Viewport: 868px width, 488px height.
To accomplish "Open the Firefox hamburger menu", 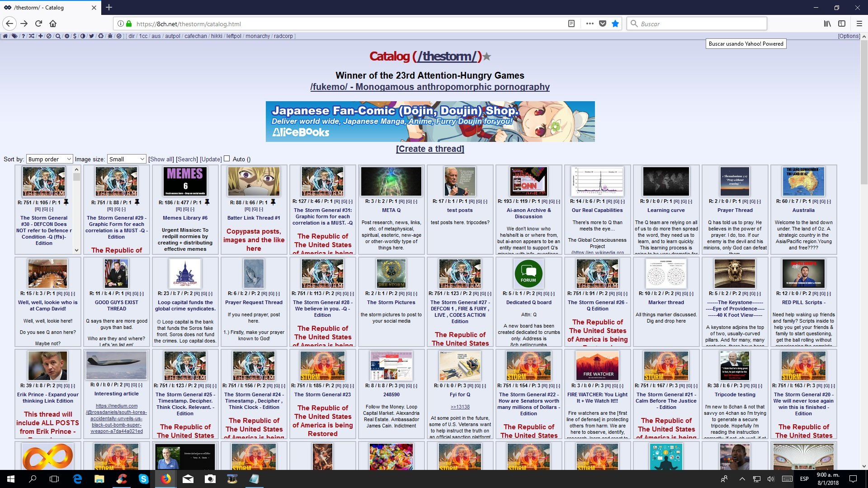I will (859, 23).
